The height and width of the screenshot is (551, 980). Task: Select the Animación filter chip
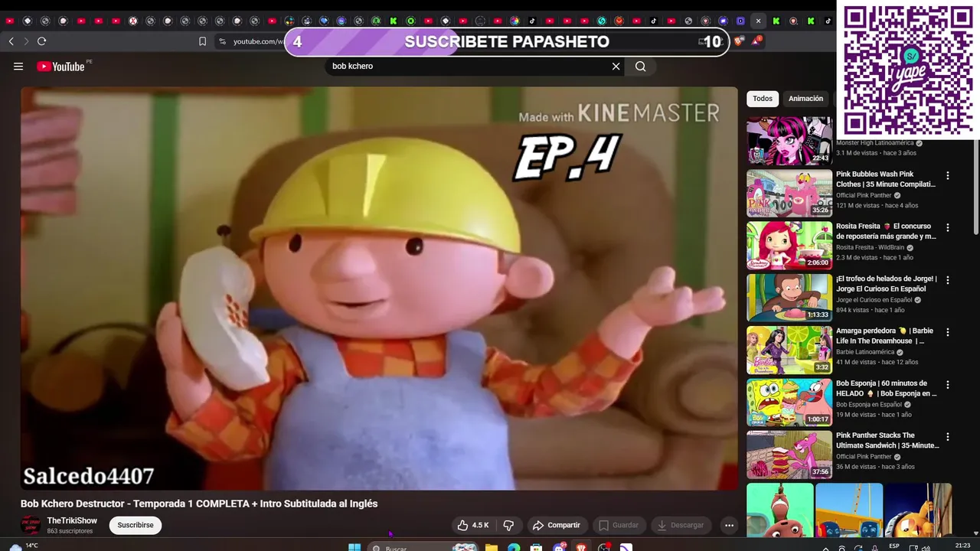(x=805, y=99)
